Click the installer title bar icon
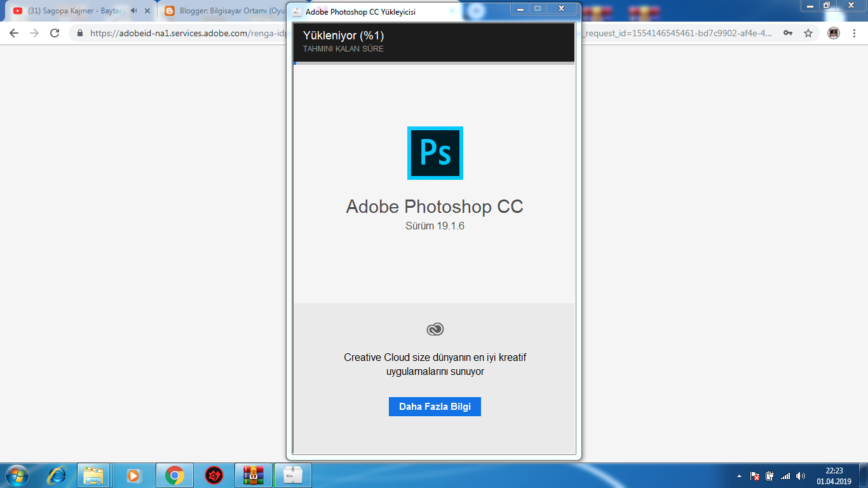Screen dimensions: 868x488 click(297, 12)
